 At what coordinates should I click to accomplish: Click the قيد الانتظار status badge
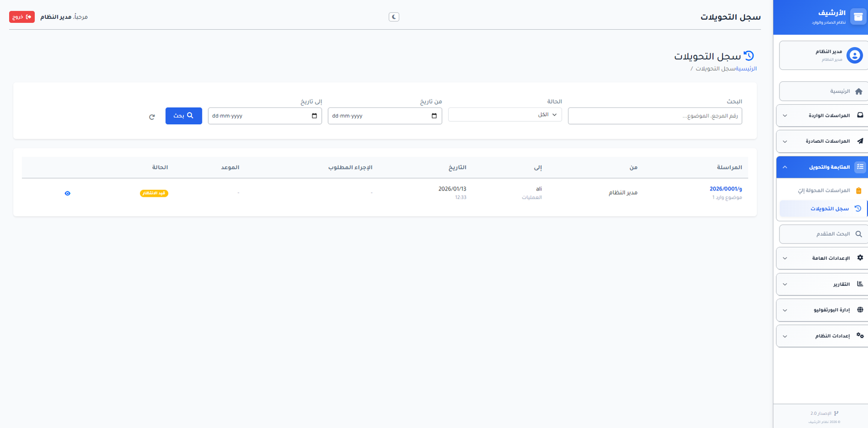pyautogui.click(x=154, y=193)
